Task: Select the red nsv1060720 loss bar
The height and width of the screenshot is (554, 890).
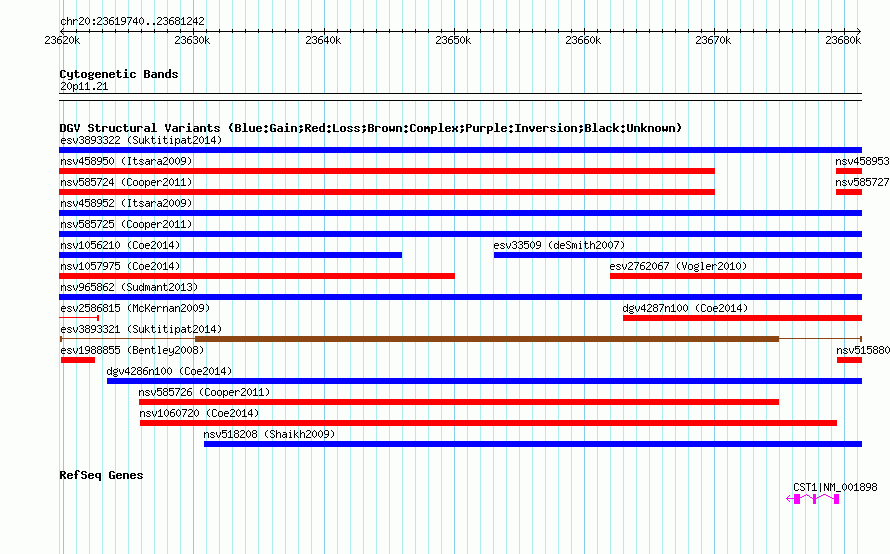Action: coord(488,423)
